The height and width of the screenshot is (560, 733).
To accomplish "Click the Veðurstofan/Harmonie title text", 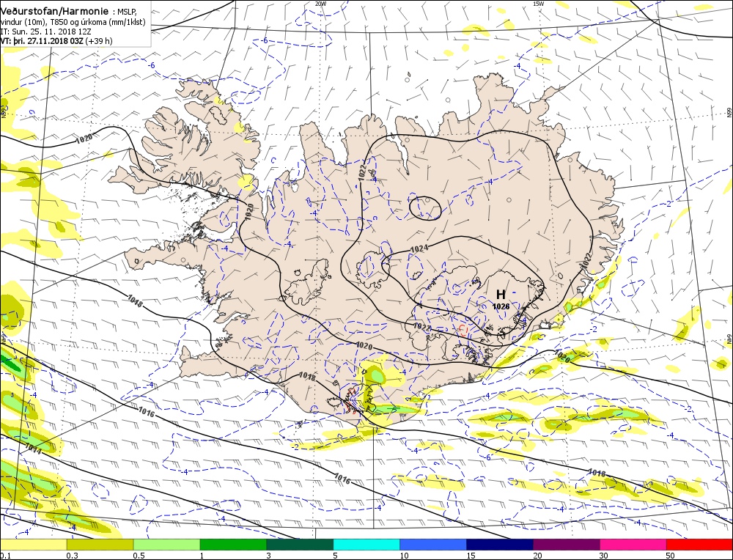I will (54, 11).
